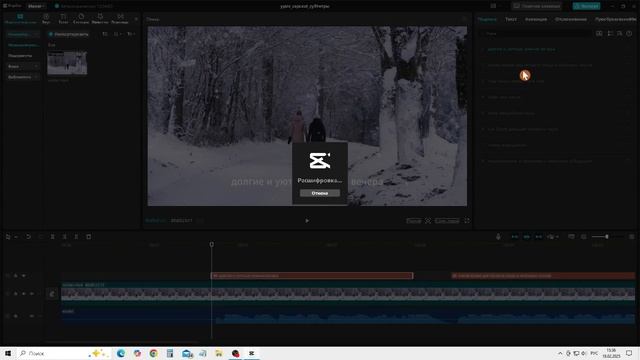
Task: Mute the main video track
Action: [32, 293]
